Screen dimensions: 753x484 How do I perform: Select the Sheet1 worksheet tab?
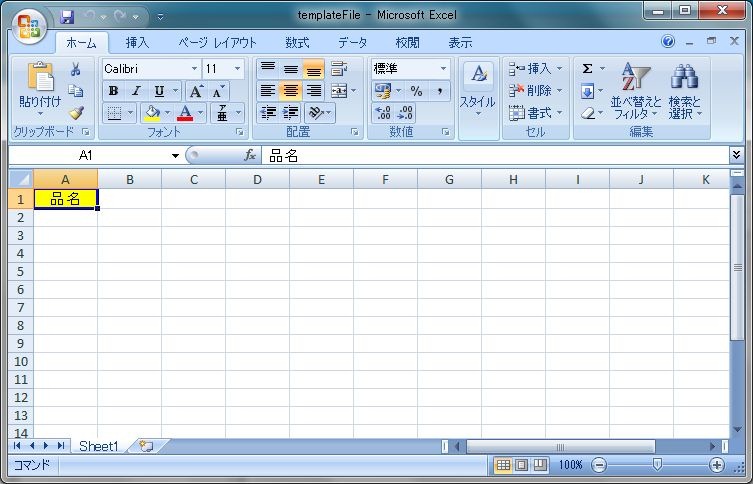pyautogui.click(x=98, y=447)
